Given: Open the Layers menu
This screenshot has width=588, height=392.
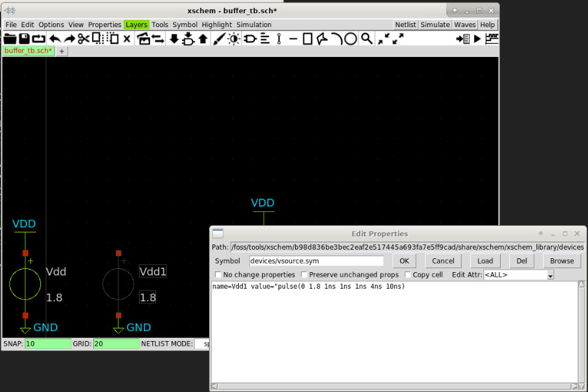Looking at the screenshot, I should pos(136,24).
